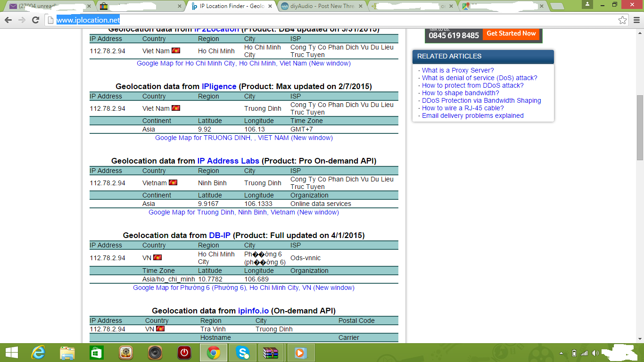The height and width of the screenshot is (362, 644).
Task: Open Google Map for Ho Chi Minh City, Viet Nam
Action: (x=244, y=63)
